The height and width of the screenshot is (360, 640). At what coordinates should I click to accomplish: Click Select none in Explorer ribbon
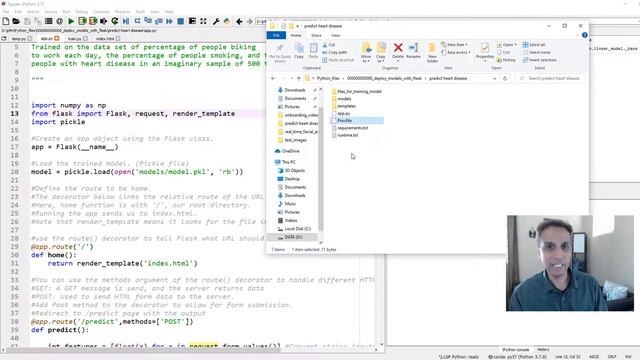pyautogui.click(x=536, y=52)
